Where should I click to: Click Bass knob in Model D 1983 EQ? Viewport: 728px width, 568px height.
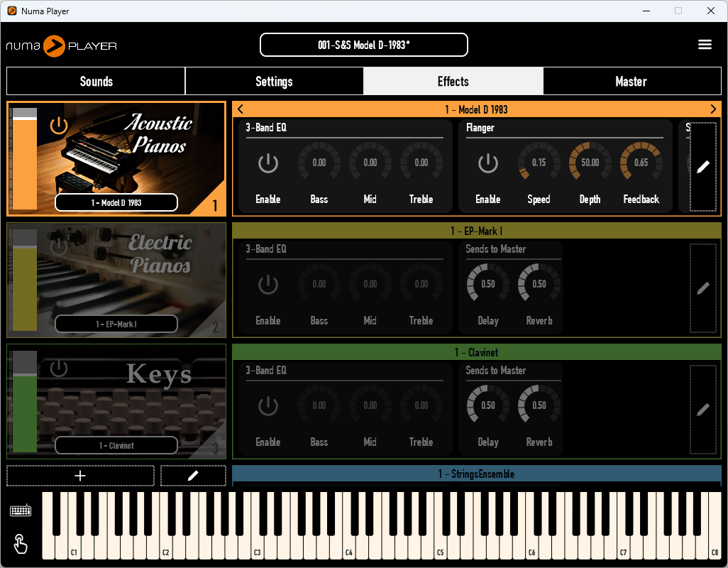[x=319, y=162]
